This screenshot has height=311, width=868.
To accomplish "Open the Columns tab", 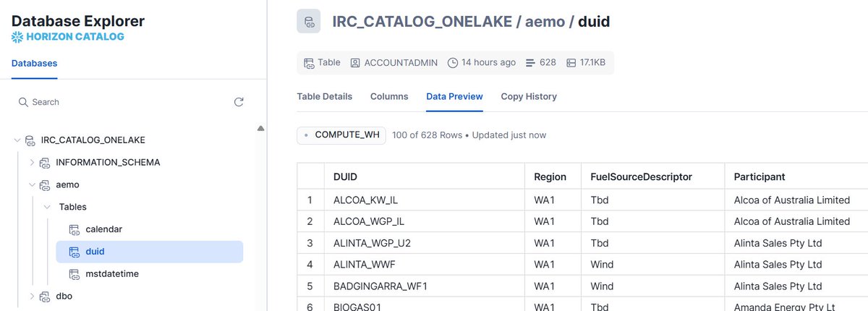I will [389, 96].
